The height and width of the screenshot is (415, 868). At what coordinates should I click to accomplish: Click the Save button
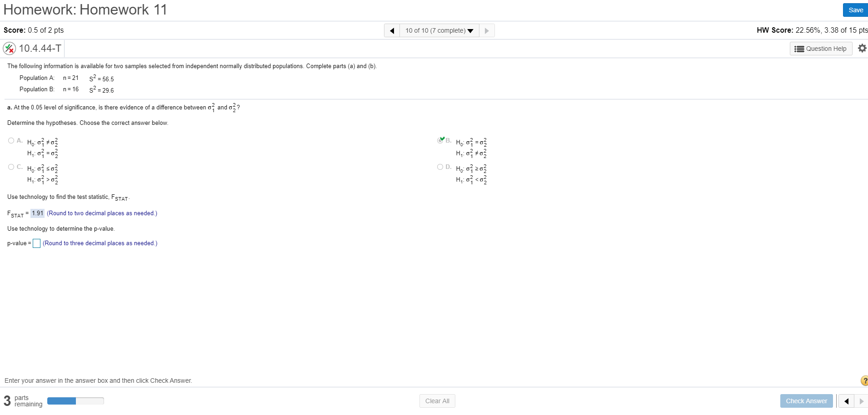pos(856,10)
